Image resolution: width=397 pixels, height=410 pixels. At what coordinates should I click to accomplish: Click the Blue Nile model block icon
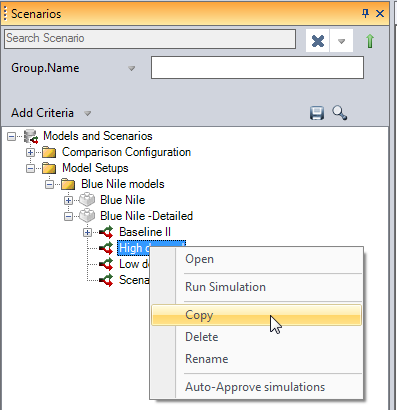tap(87, 200)
